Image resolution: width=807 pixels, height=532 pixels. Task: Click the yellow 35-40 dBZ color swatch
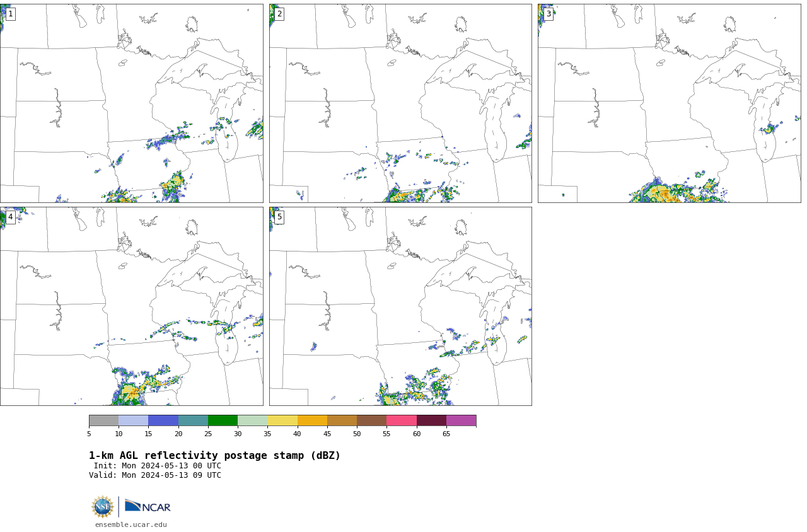(x=282, y=420)
